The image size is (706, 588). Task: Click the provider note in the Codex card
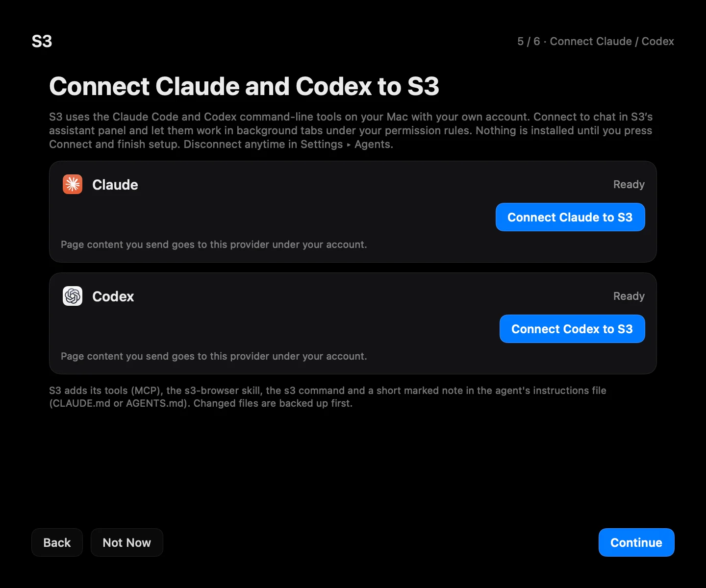214,356
